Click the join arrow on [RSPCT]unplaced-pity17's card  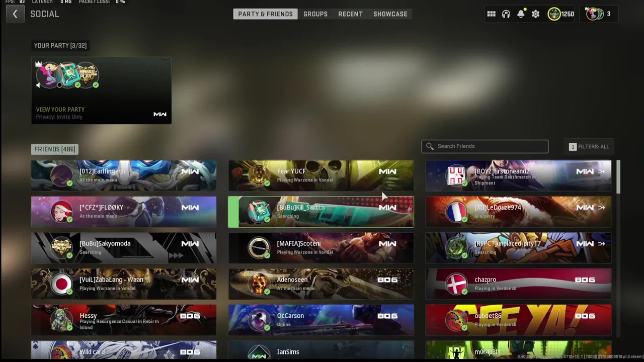[x=601, y=244]
